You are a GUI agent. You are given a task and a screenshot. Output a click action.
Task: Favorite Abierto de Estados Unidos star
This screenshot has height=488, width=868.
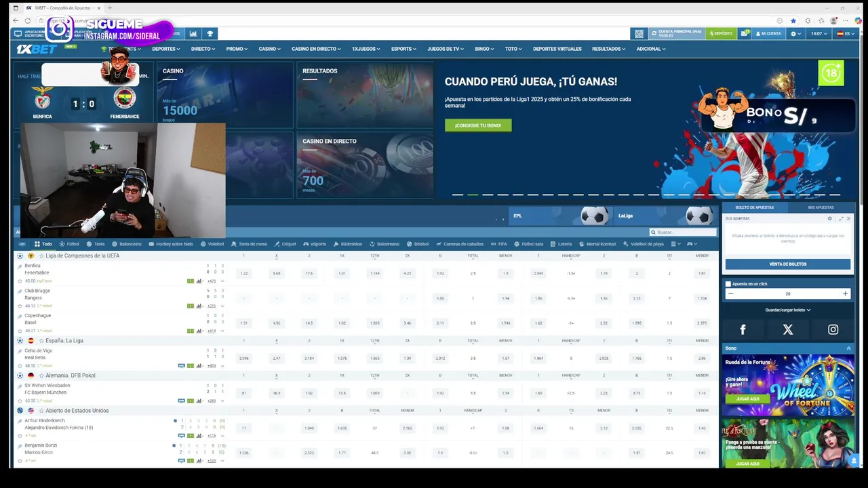point(41,410)
